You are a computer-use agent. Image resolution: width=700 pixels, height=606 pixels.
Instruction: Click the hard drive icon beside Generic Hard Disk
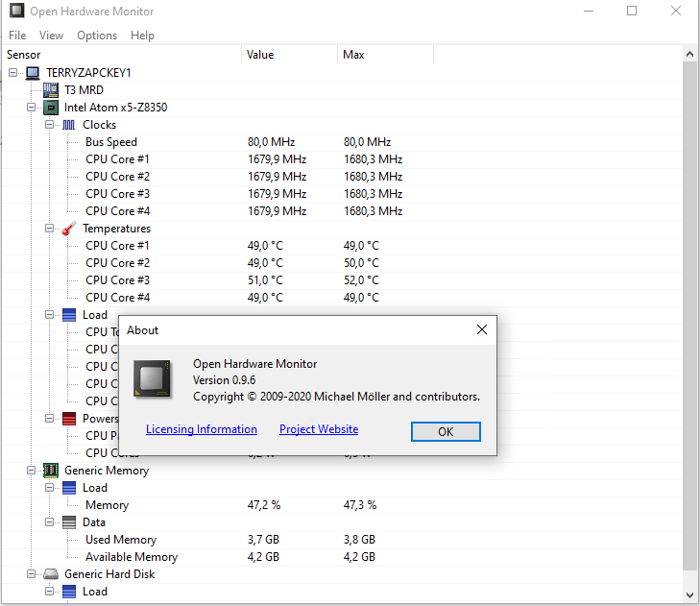(51, 574)
